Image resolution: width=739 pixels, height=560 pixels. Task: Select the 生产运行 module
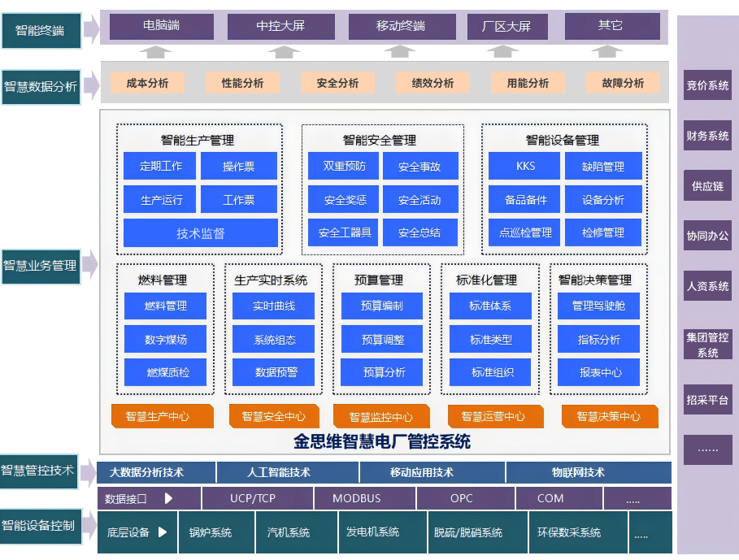click(x=160, y=199)
